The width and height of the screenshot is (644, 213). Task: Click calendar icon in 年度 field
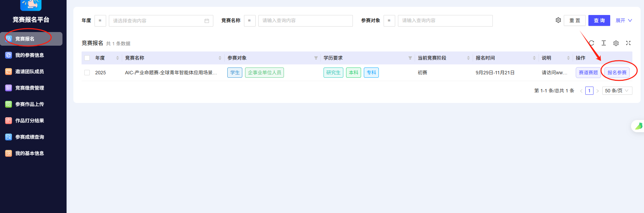207,21
